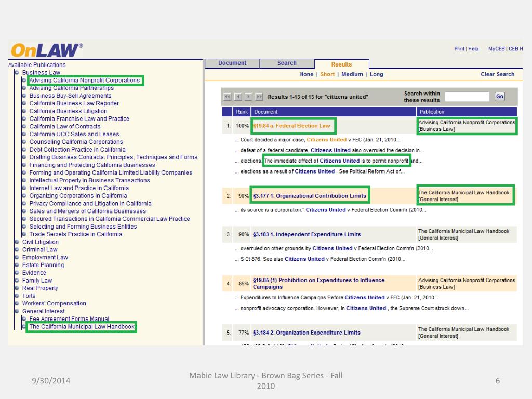The image size is (532, 399).
Task: Switch to the Search tab
Action: tap(287, 63)
